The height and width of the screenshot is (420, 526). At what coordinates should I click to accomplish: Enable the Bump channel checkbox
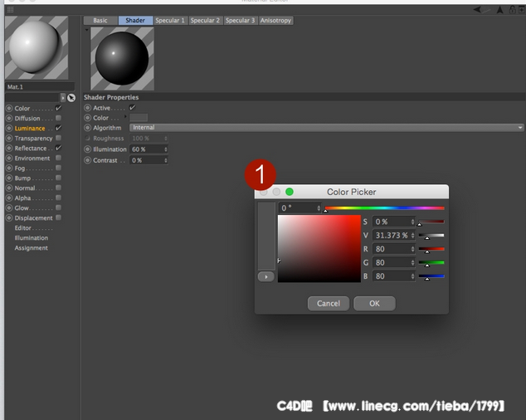tap(58, 178)
